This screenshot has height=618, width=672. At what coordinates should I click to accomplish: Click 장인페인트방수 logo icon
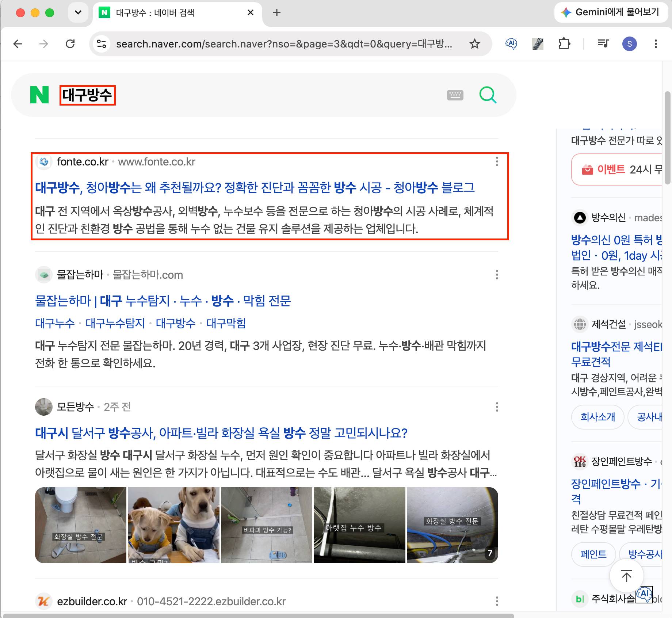pos(580,461)
